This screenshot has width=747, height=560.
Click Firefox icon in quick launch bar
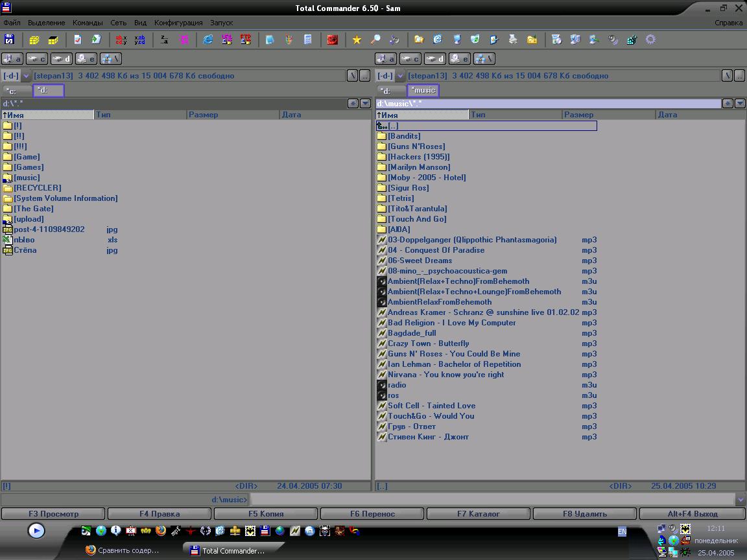click(x=161, y=530)
